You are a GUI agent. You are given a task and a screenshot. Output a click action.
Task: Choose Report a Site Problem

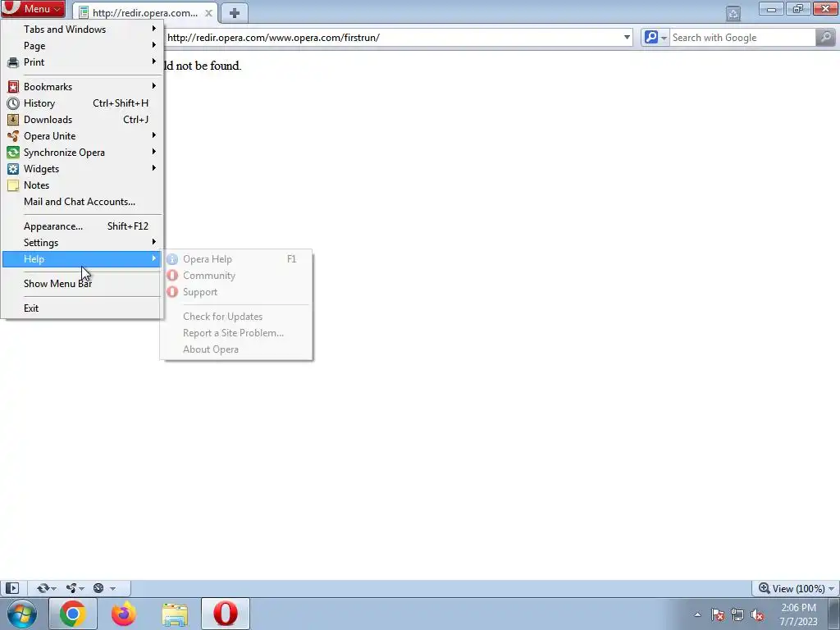point(236,333)
